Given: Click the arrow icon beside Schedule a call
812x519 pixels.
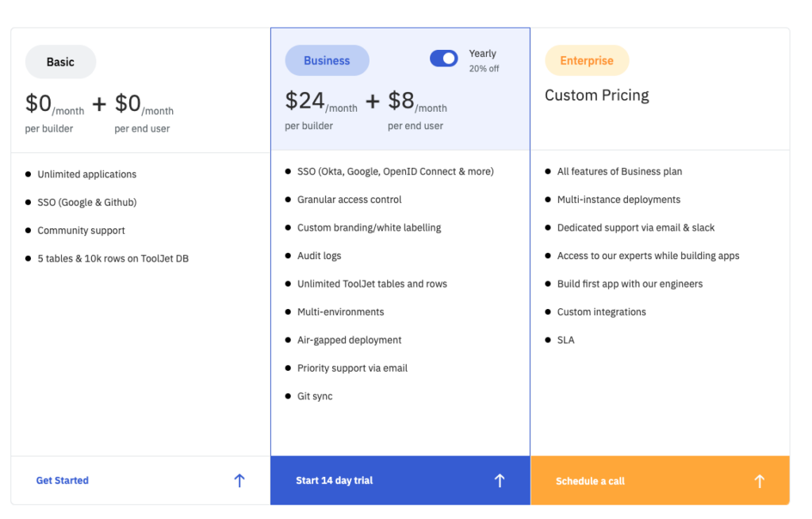Looking at the screenshot, I should point(759,481).
